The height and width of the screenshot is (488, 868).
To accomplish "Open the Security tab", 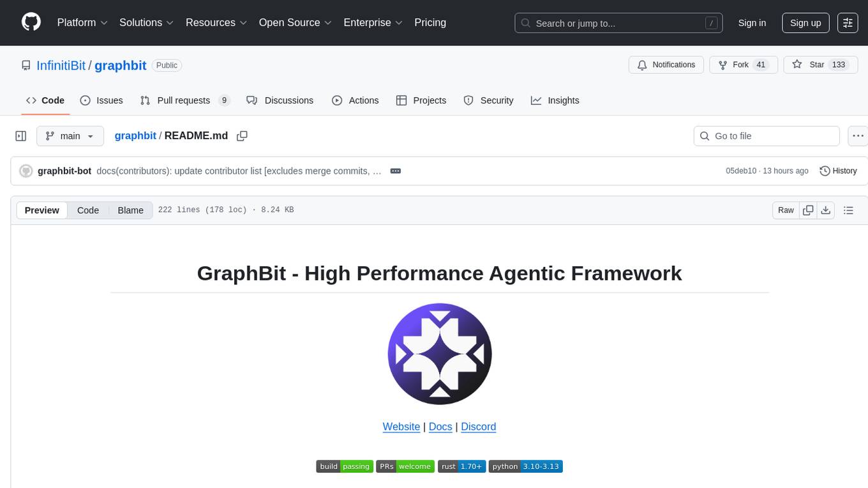I will [x=488, y=100].
